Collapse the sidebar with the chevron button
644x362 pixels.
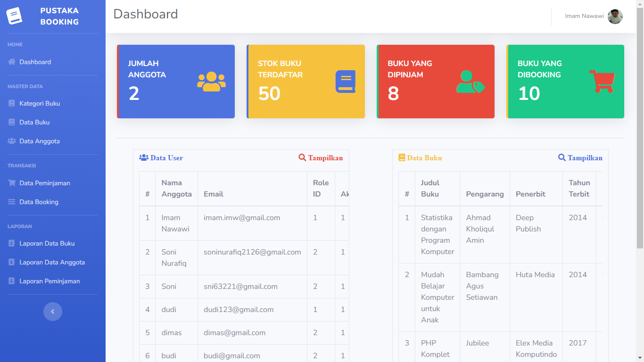[53, 312]
